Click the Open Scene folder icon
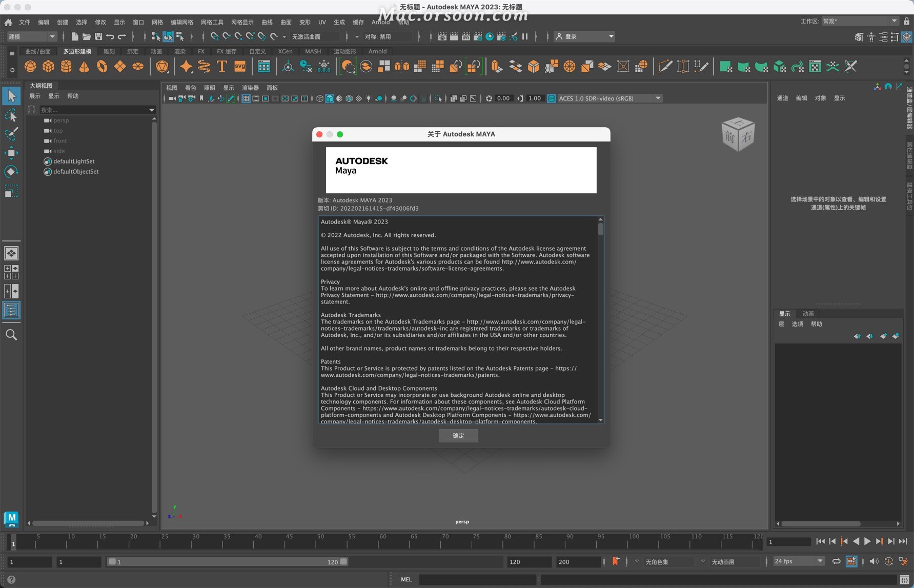The height and width of the screenshot is (588, 914). [x=87, y=36]
